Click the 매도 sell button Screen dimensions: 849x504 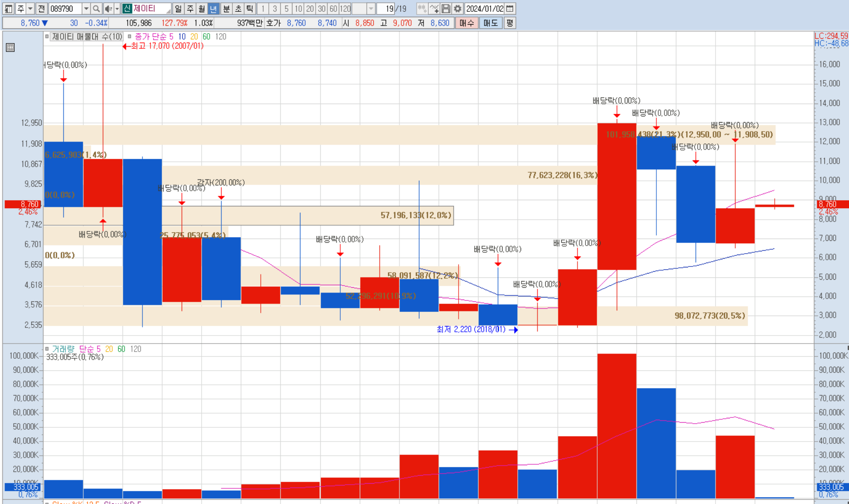[x=491, y=23]
